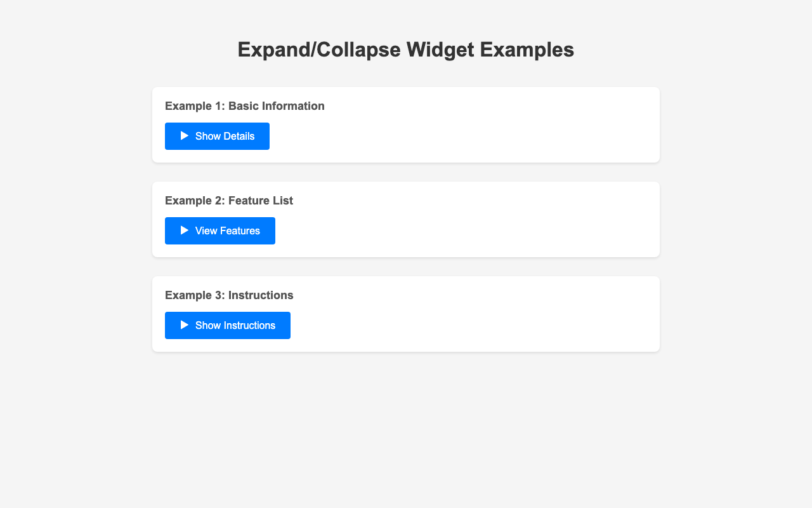Expand the Basic Information details section

point(217,136)
